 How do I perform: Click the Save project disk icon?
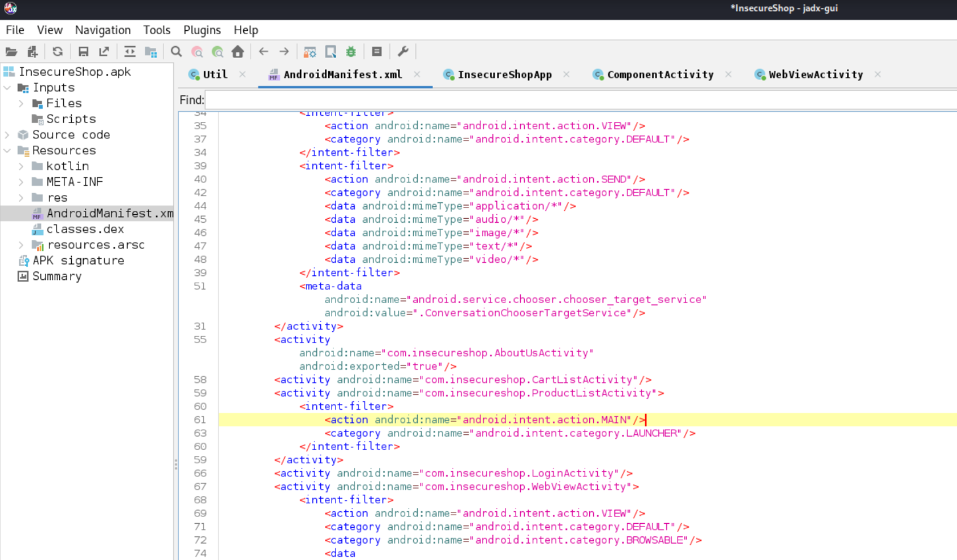click(x=83, y=51)
